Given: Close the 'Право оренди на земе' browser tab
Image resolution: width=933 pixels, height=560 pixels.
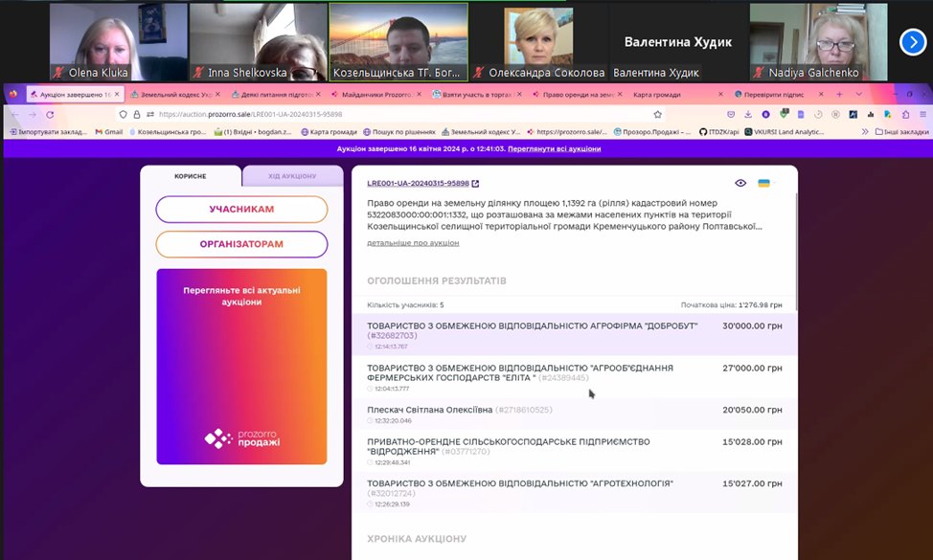Looking at the screenshot, I should (x=620, y=95).
